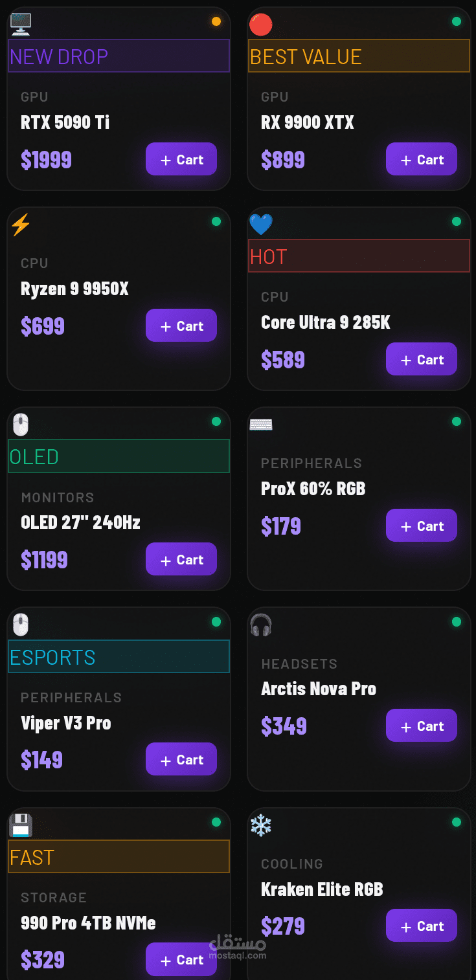Click the computer monitor icon on RTX 5090 Ti card
Viewport: 476px width, 980px height.
pos(20,24)
